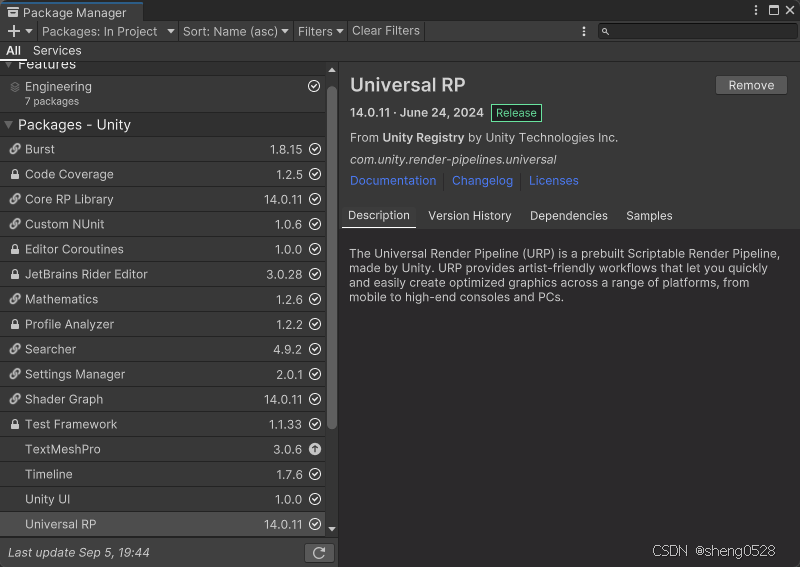Click the TextMeshPro update available arrow icon
Image resolution: width=800 pixels, height=567 pixels.
tap(315, 449)
